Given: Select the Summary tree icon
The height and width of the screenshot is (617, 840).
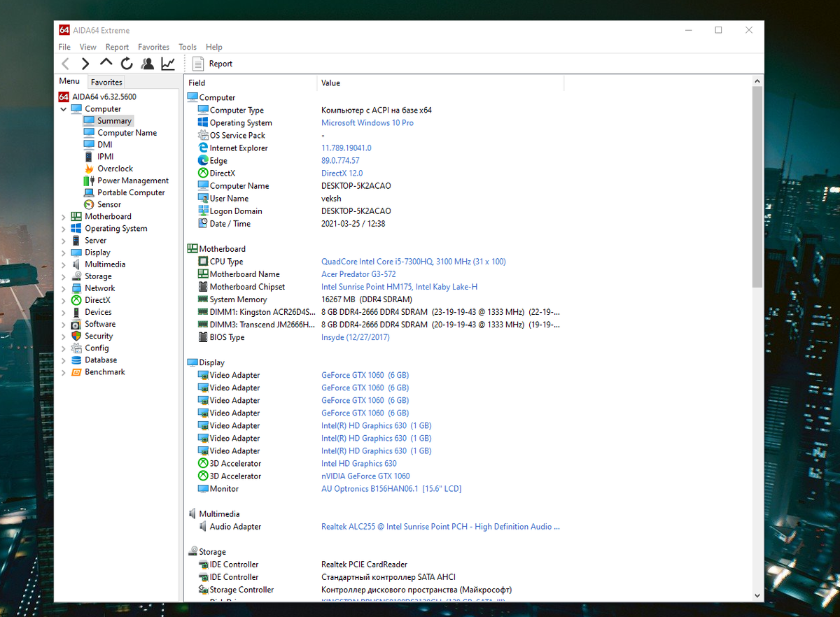Looking at the screenshot, I should pos(89,120).
